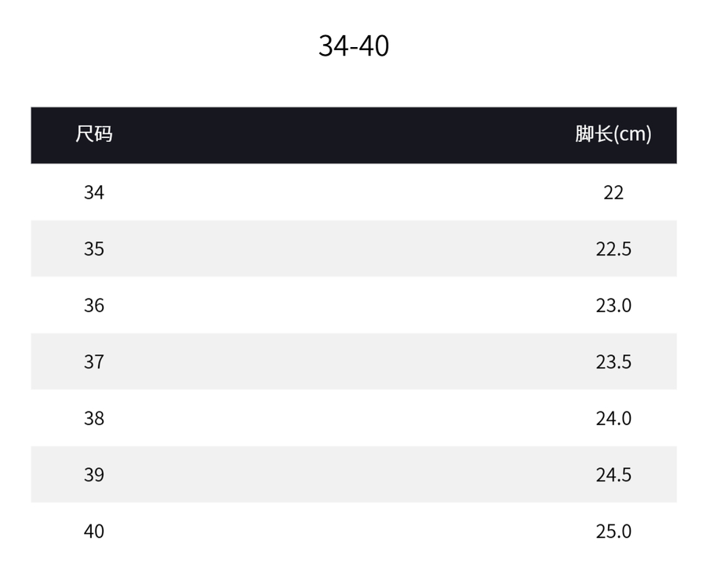Select size 34 in the 尺码 column

(x=94, y=192)
